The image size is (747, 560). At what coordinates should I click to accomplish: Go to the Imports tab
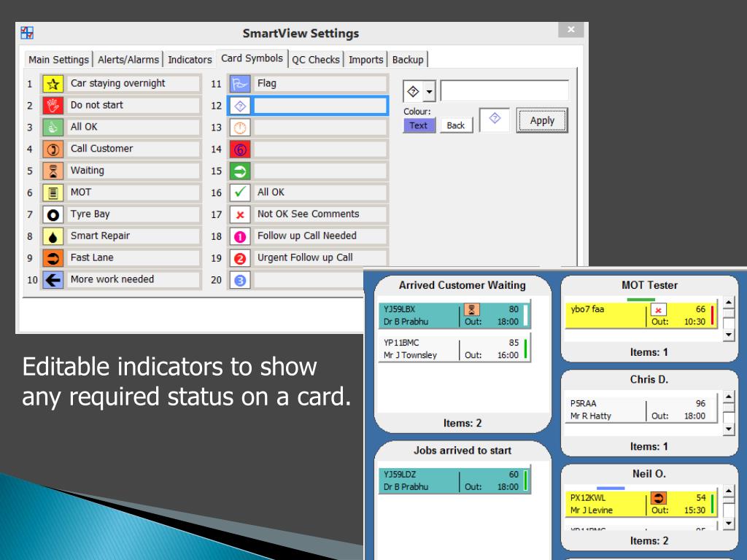(x=366, y=60)
